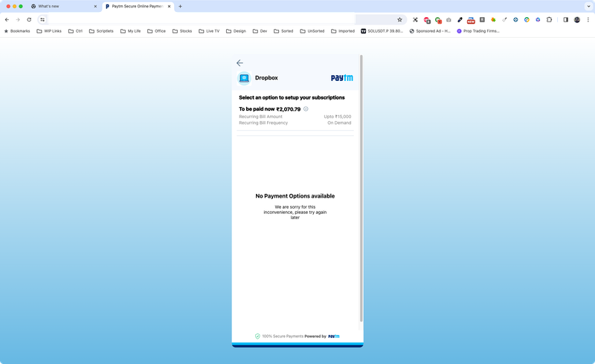
Task: Click the 'Powered by' Paytm footer logo
Action: (334, 337)
